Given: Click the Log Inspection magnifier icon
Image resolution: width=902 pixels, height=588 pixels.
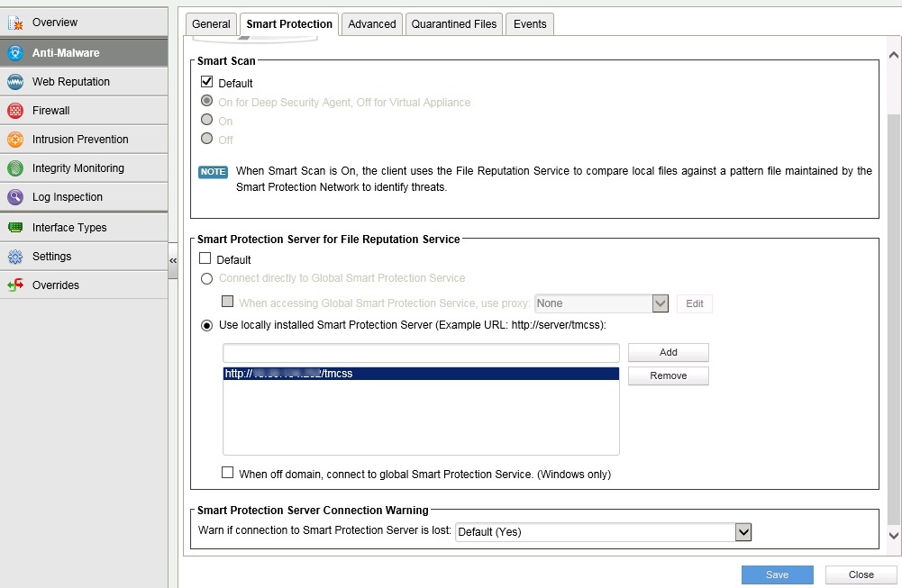Looking at the screenshot, I should tap(15, 197).
